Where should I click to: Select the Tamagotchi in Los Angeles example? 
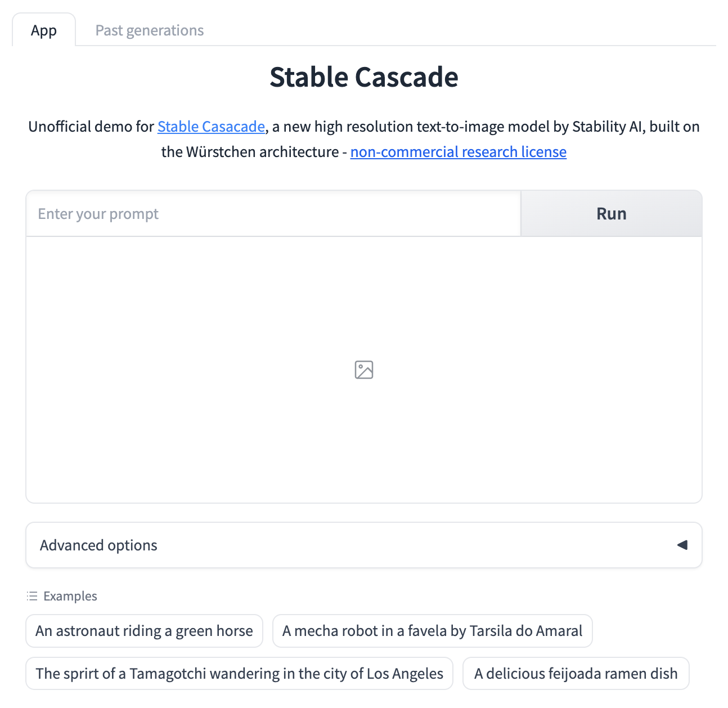point(239,673)
